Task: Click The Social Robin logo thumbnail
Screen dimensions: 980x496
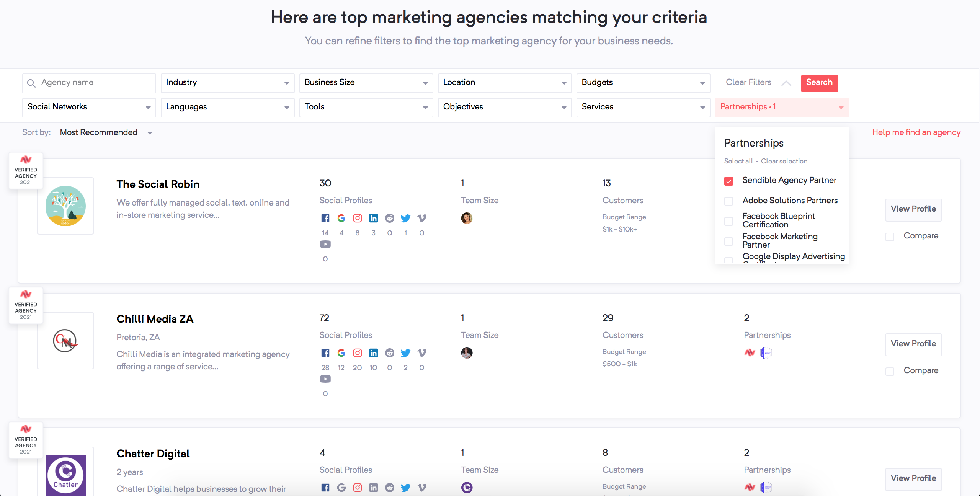Action: coord(65,206)
